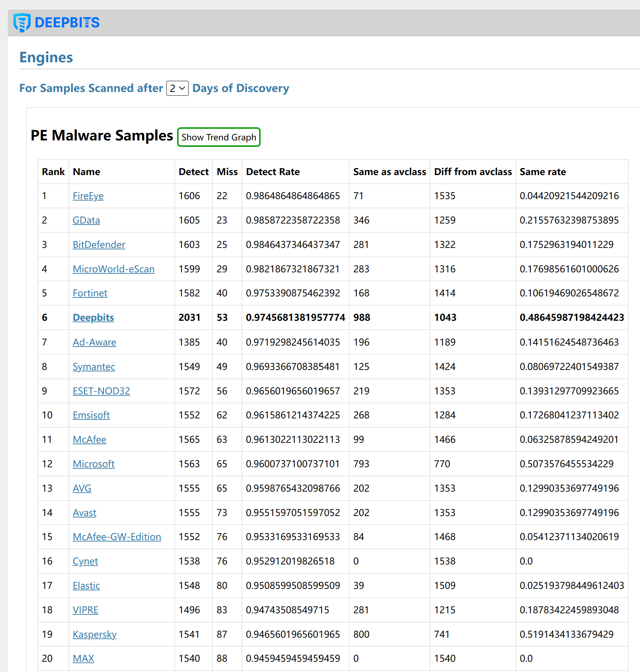
Task: Click the Detect column header
Action: click(x=193, y=172)
